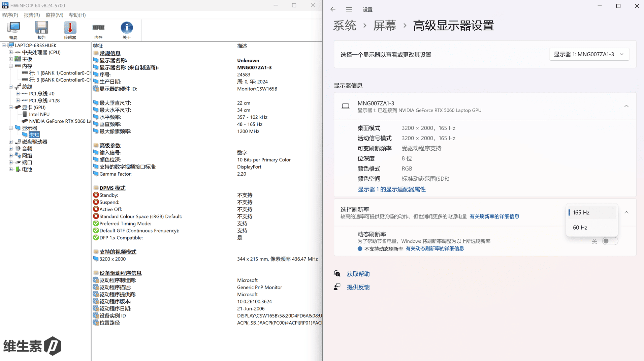Toggle the 动态刷新率 switch
Screen dimensions: 644x361
click(610, 241)
